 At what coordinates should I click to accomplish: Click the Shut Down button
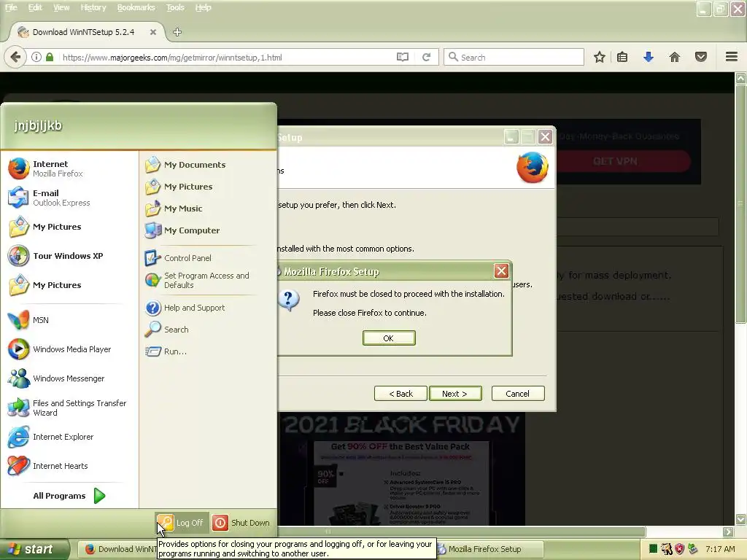(x=241, y=523)
